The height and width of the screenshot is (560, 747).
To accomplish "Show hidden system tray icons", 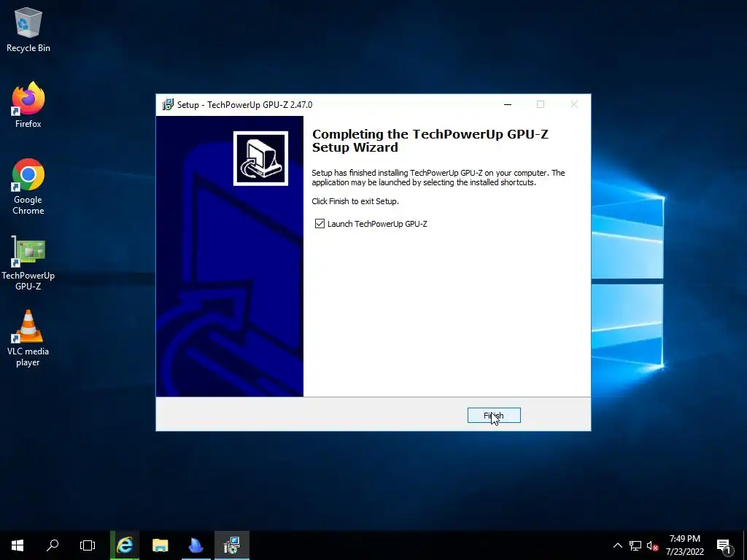I will (x=617, y=545).
